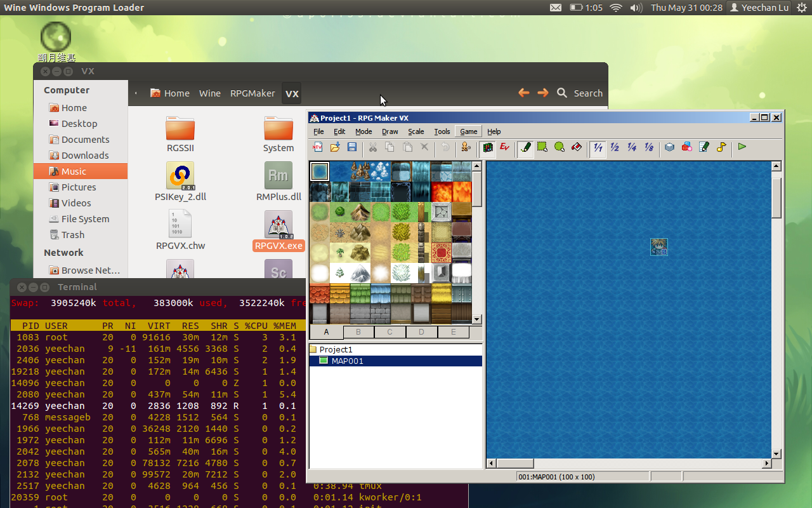Select the Flood Fill tool
This screenshot has width=812, height=508.
(577, 147)
